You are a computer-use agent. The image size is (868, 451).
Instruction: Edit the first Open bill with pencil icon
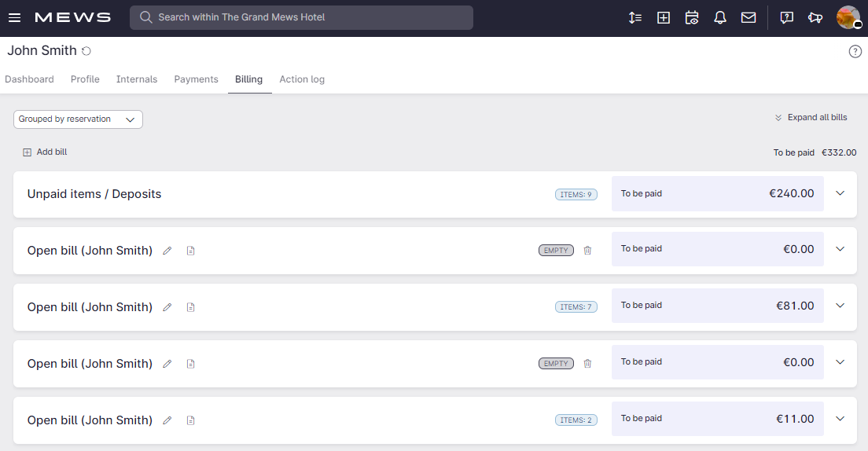click(x=167, y=251)
